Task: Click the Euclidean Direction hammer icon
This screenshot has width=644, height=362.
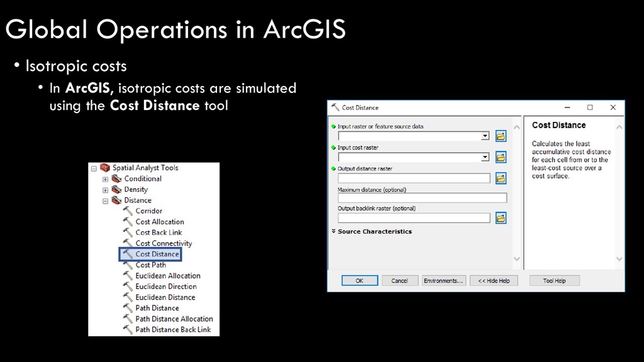Action: (x=128, y=287)
